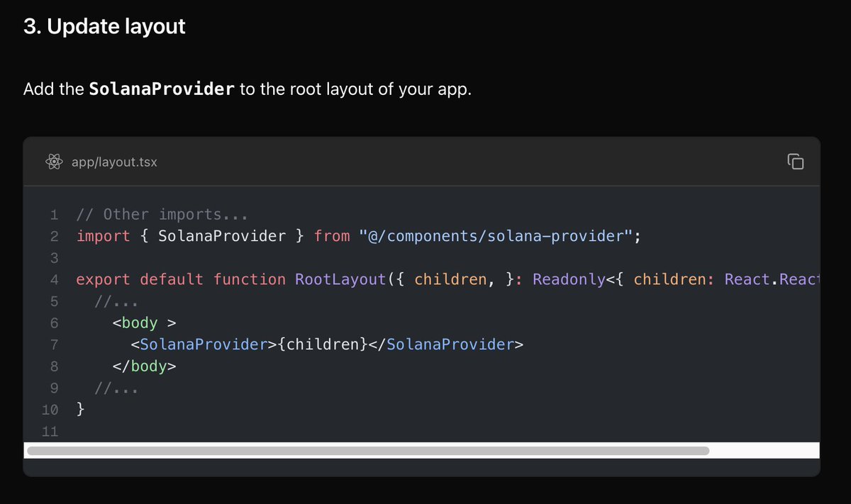Viewport: 851px width, 504px height.
Task: Click the Readonly type keyword on line 4
Action: [x=569, y=279]
